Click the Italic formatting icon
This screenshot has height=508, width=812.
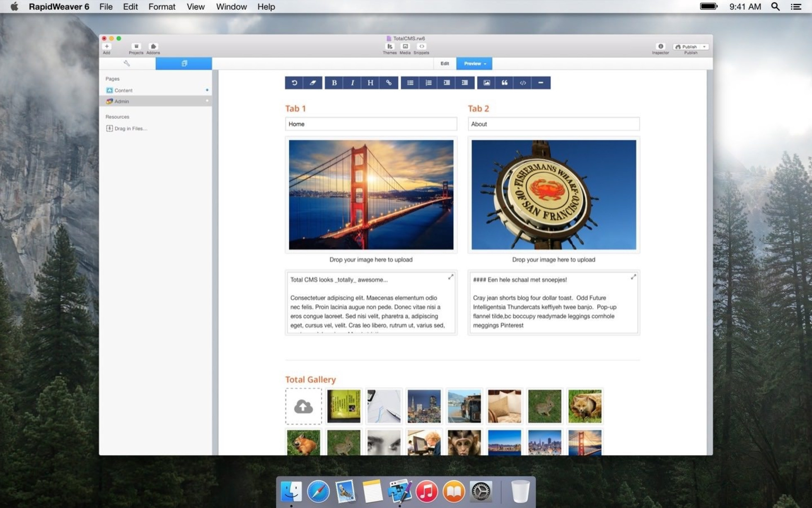pos(352,82)
